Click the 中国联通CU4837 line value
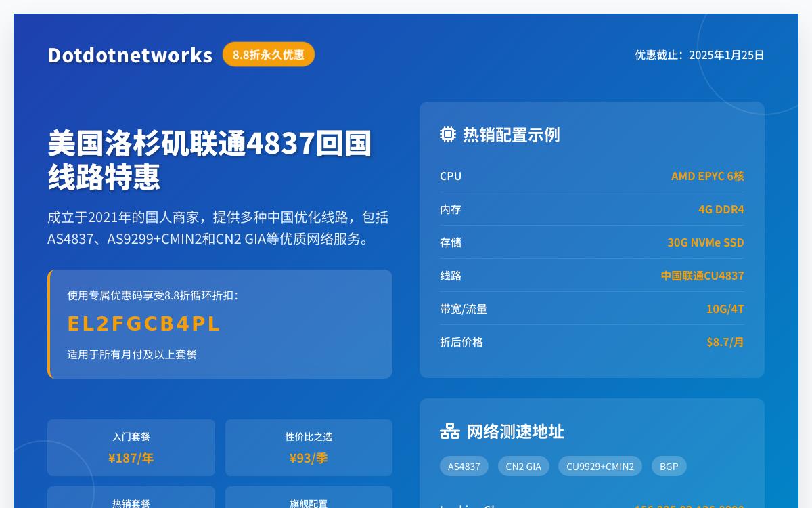Viewport: 812px width, 508px height. coord(702,276)
